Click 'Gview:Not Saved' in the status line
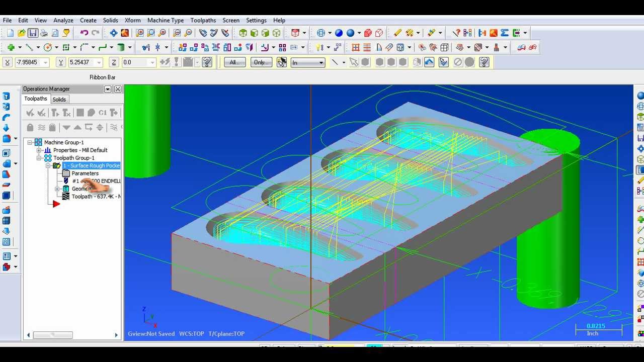The width and height of the screenshot is (644, 362). point(151,334)
